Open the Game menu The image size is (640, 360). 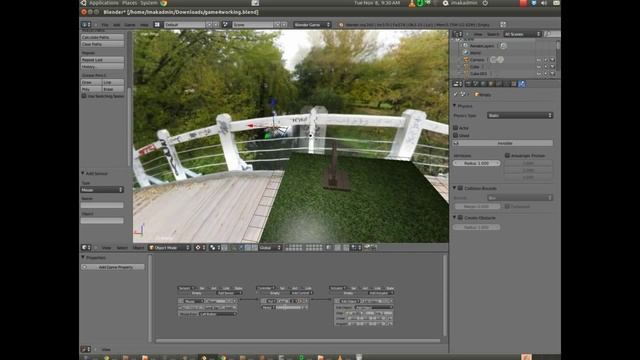point(129,25)
